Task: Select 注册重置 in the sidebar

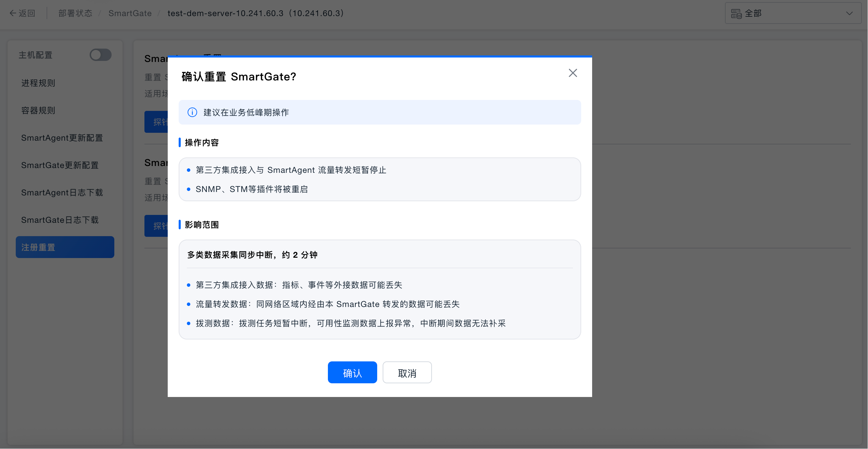Action: pos(65,247)
